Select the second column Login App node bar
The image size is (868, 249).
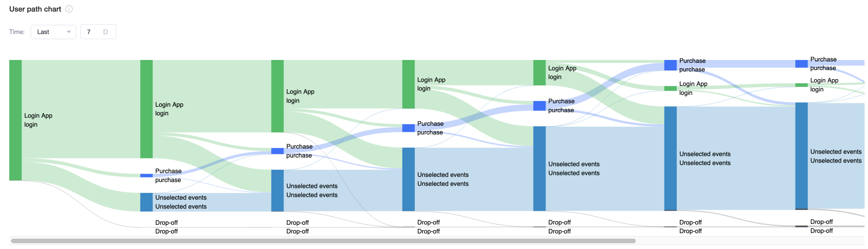click(x=146, y=109)
